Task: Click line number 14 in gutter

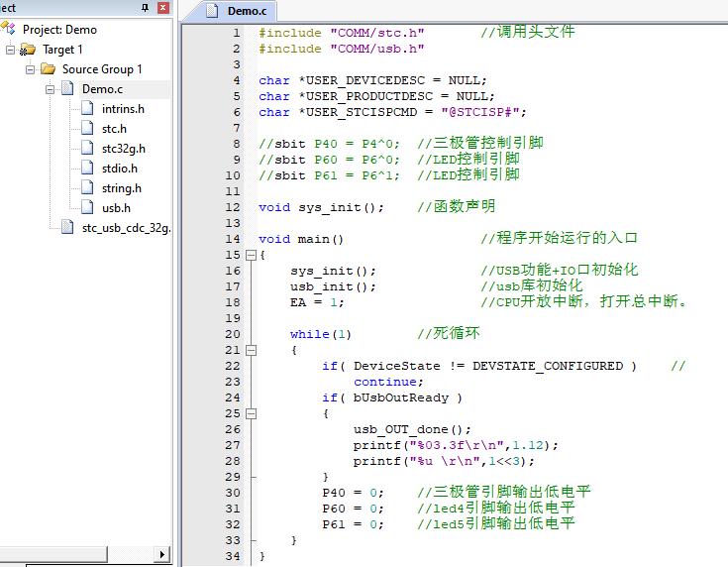Action: [x=233, y=239]
